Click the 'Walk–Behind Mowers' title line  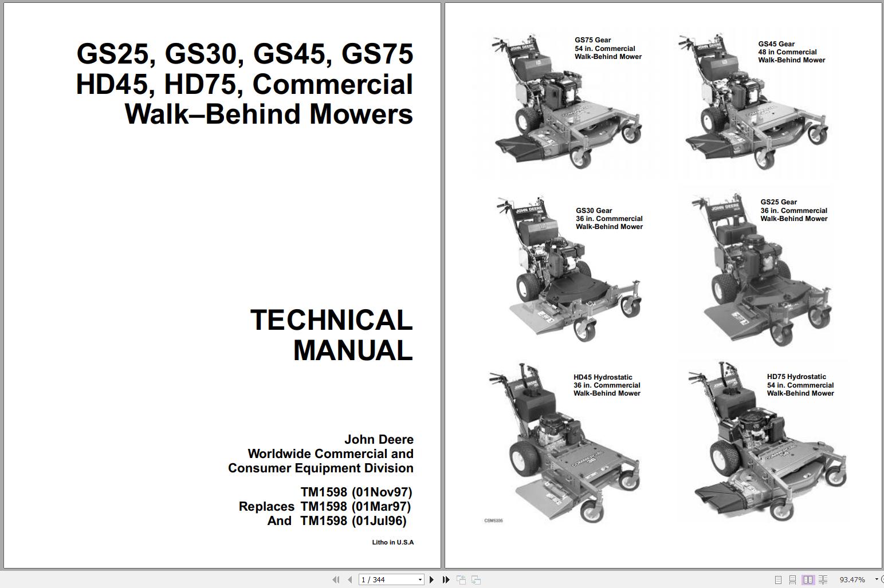(x=269, y=113)
